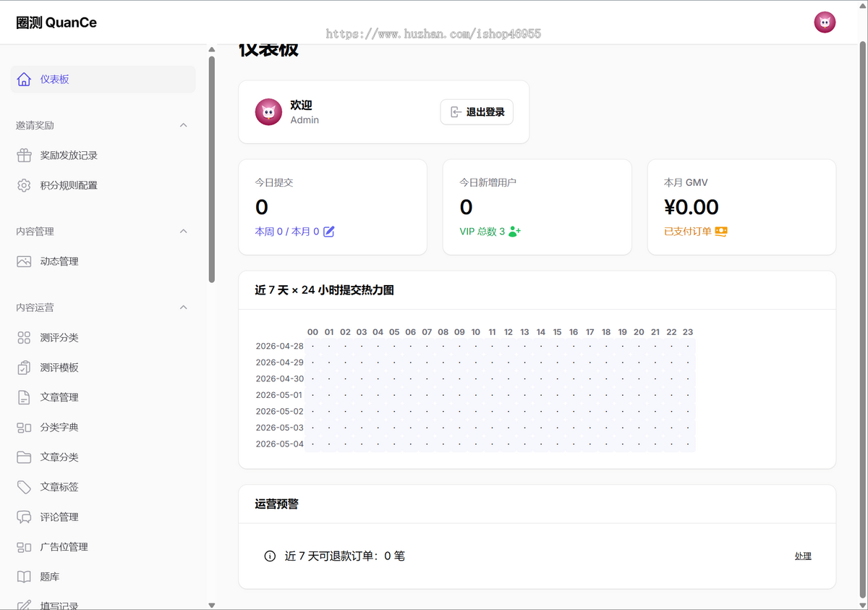Screen dimensions: 868x610
Task: Click the image icon for 动态管理
Action: click(24, 262)
